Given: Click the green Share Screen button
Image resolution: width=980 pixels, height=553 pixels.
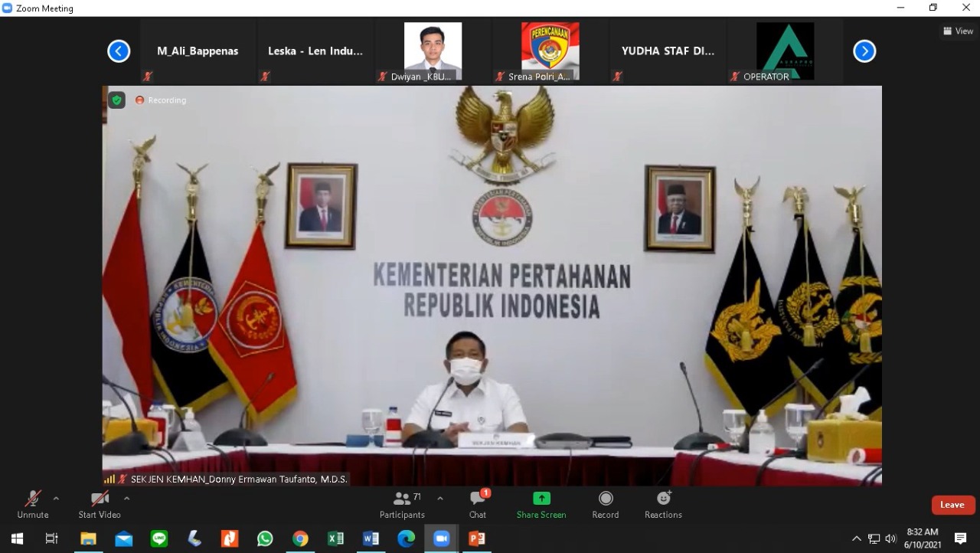Looking at the screenshot, I should tap(541, 505).
